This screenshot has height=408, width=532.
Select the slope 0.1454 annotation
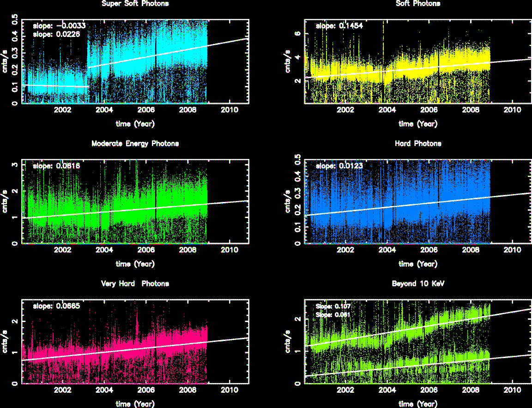[x=339, y=26]
